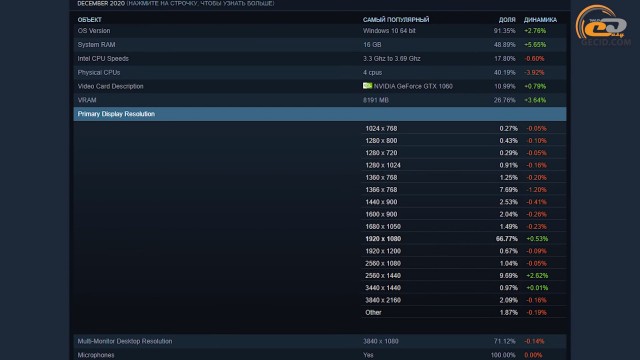The image size is (640, 360).
Task: Select the 1920 x 1200 resolution entry
Action: coord(383,251)
